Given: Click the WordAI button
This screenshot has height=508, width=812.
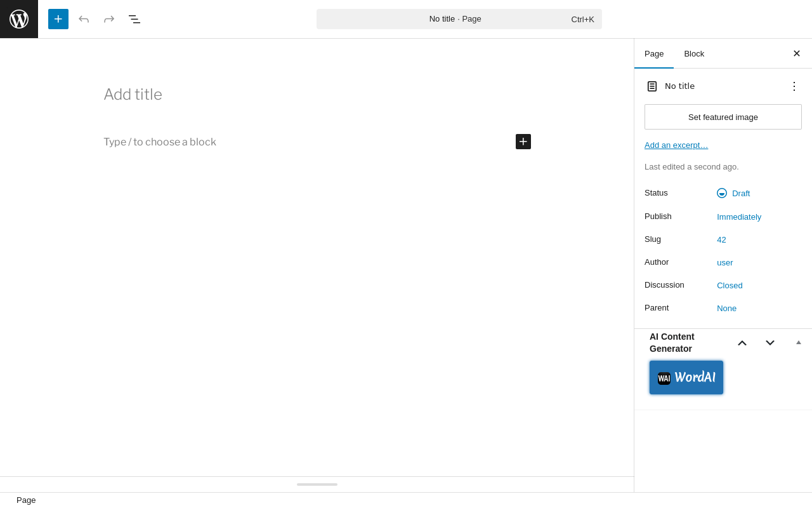Looking at the screenshot, I should [x=686, y=378].
